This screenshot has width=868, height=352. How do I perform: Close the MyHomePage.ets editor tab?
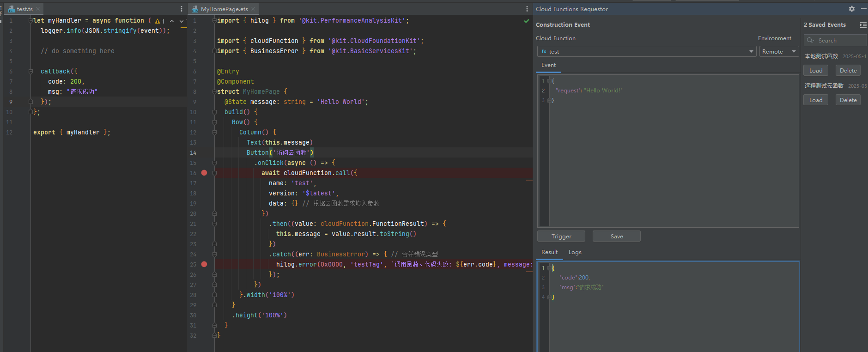pos(253,9)
